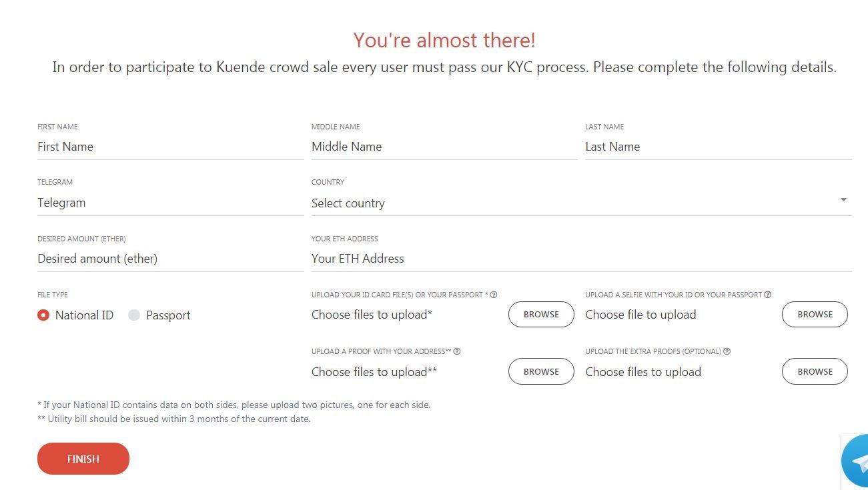
Task: Focus the First Name input field
Action: [x=171, y=147]
